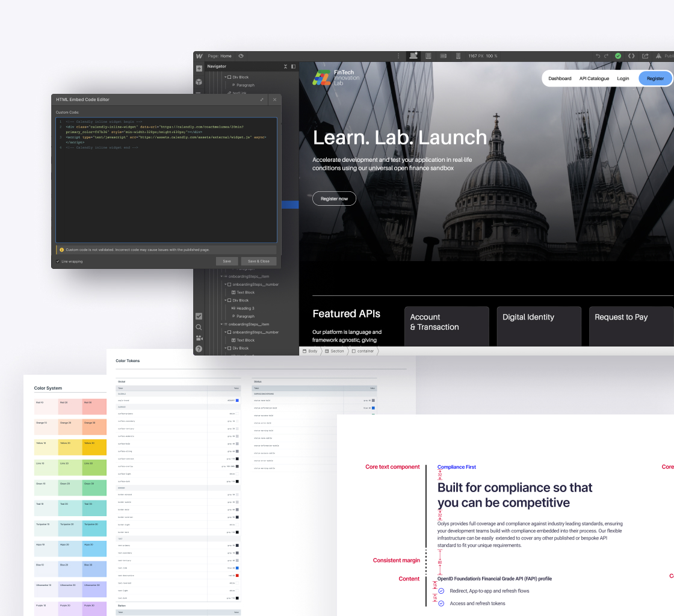Click the Register now button
This screenshot has height=616, width=674.
pos(334,199)
